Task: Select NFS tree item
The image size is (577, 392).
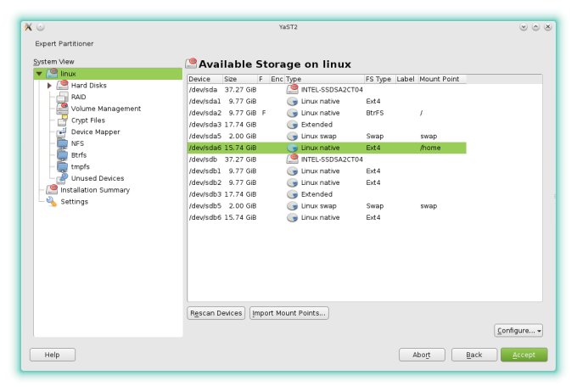Action: click(77, 143)
